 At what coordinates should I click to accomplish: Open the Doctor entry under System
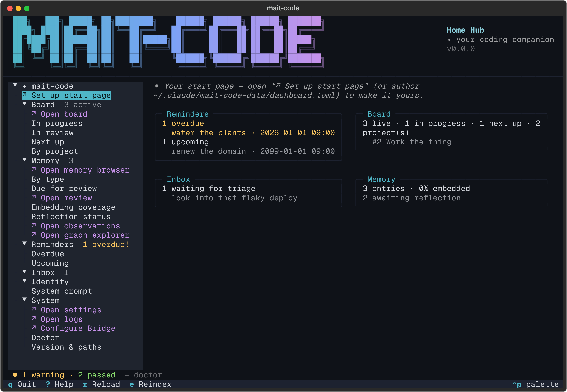tap(45, 338)
